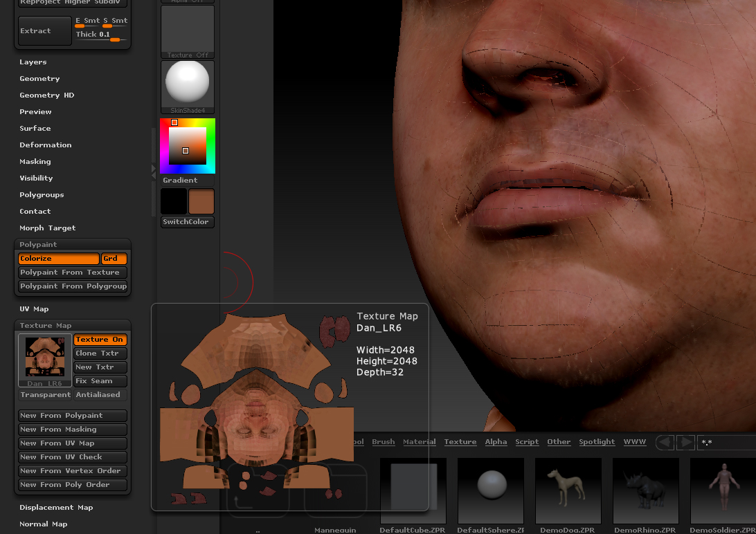Image resolution: width=756 pixels, height=534 pixels.
Task: Load the DemoDog.ZPR project
Action: [x=568, y=490]
